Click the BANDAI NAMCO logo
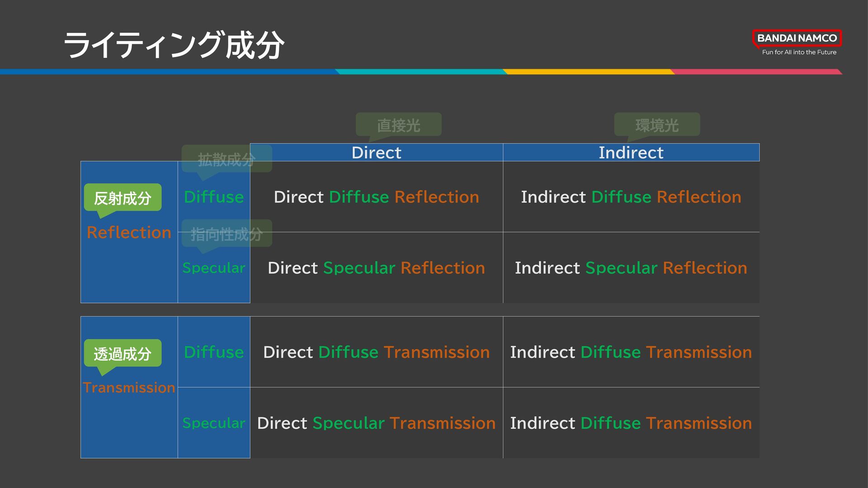Image resolution: width=868 pixels, height=488 pixels. [x=797, y=38]
